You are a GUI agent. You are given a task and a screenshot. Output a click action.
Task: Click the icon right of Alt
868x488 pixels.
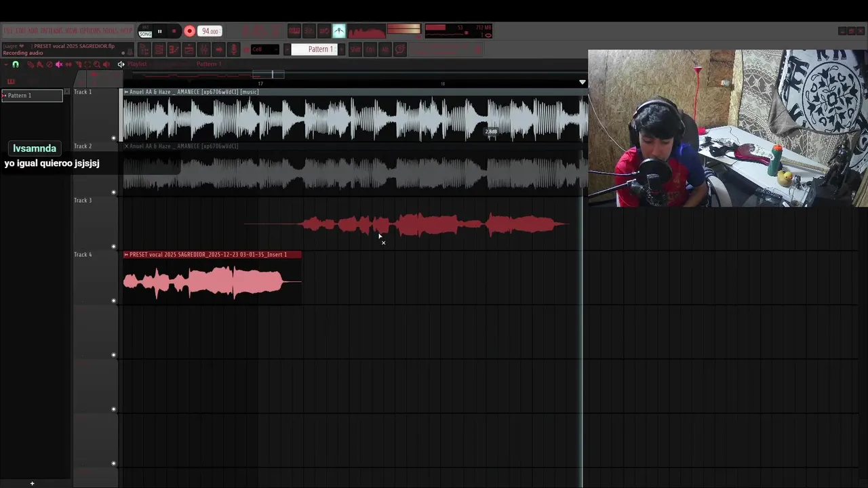pos(400,49)
